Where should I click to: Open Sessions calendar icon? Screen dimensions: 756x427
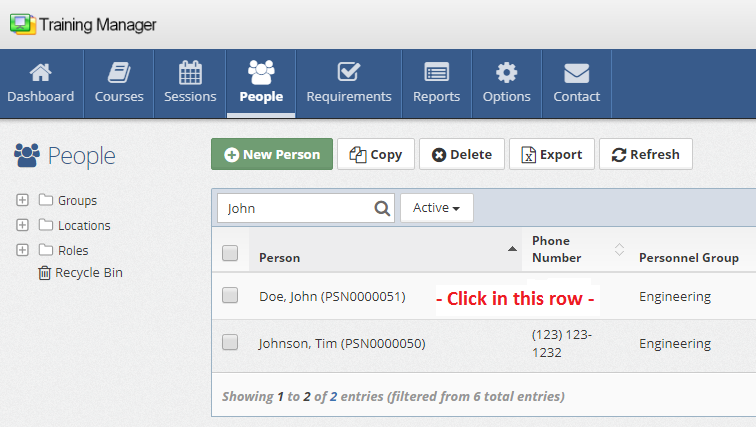[190, 73]
